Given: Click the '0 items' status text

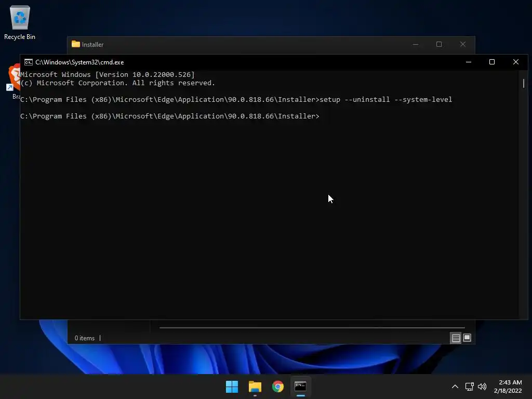Looking at the screenshot, I should click(85, 338).
